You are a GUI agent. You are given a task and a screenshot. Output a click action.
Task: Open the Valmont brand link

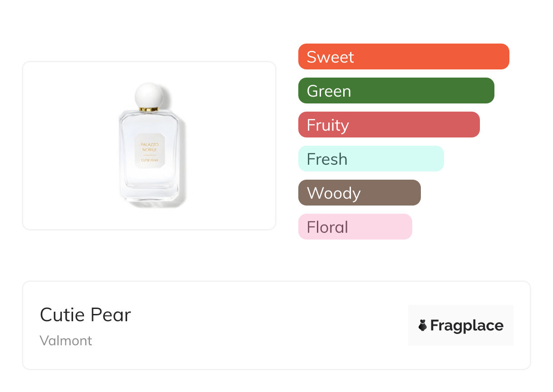click(66, 341)
